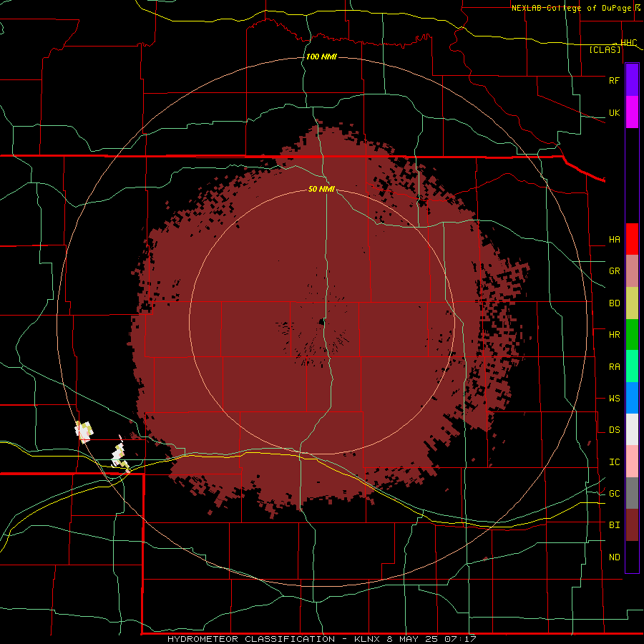Click the HYDROMETEOR CLASSIFICATION title text
This screenshot has height=644, width=644.
(251, 639)
